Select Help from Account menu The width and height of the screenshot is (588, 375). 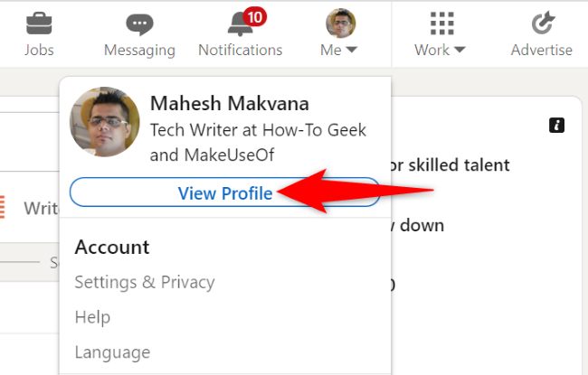pos(92,317)
